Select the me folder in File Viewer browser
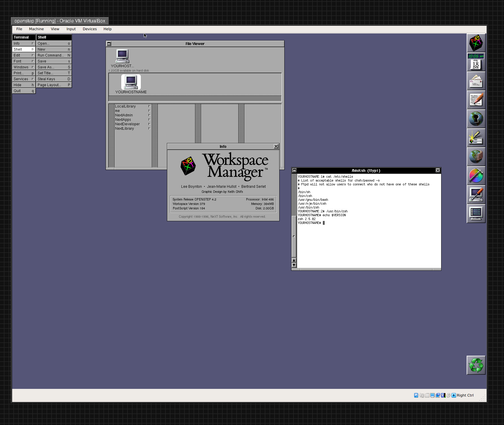Viewport: 504px width, 425px height. pos(133,111)
